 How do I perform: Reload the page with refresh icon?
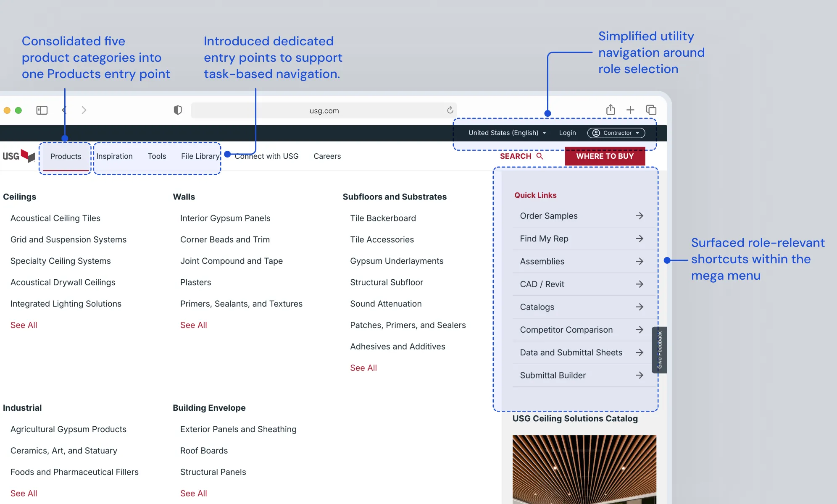click(450, 110)
